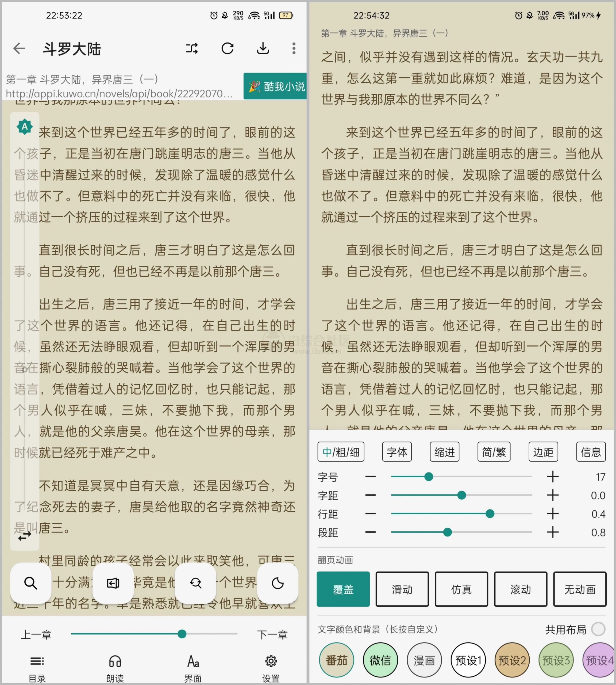Start 朗读 read-aloud headphones icon
The height and width of the screenshot is (685, 616).
115,669
